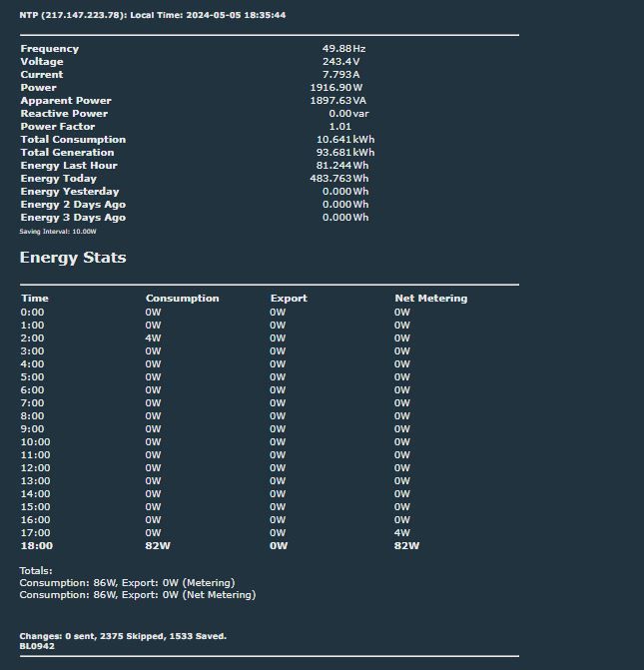Select the 5:00 time row label
Screen dimensions: 644x670
33,377
